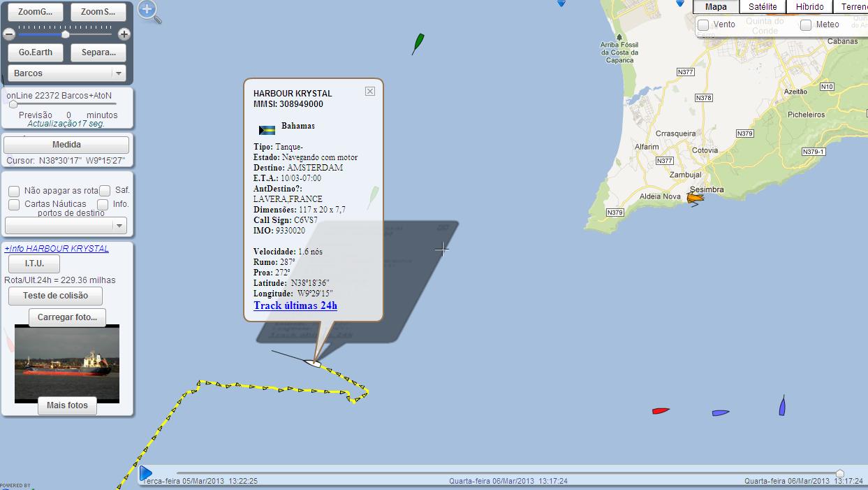Switch to Satélite view tab
Image resolution: width=868 pixels, height=490 pixels.
tap(763, 7)
